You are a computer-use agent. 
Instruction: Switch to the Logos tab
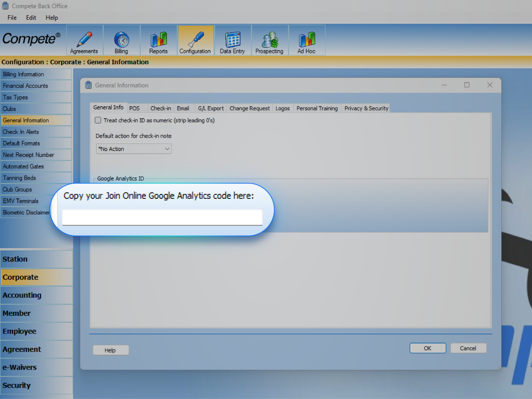coord(283,108)
